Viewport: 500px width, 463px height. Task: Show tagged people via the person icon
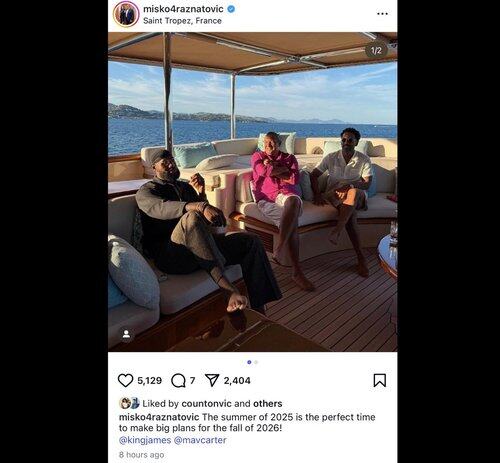point(126,334)
